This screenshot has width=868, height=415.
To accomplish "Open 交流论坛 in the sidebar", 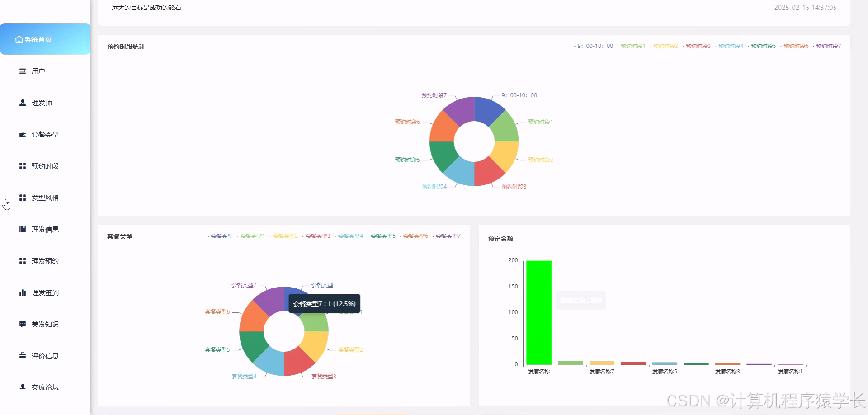I will 45,387.
